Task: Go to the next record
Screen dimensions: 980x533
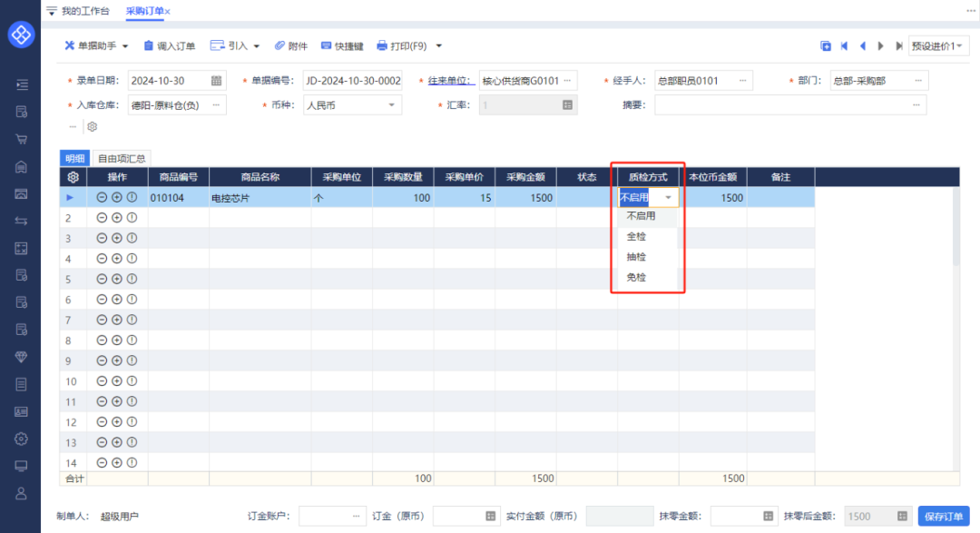Action: [x=880, y=45]
